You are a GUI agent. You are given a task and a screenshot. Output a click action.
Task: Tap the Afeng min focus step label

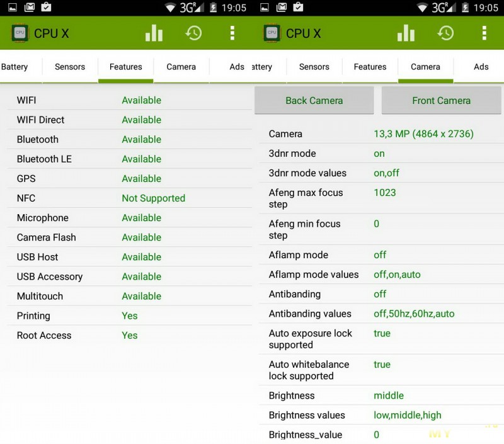point(304,229)
